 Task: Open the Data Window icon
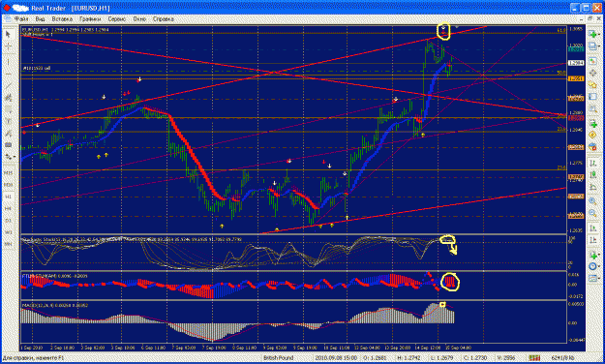pyautogui.click(x=592, y=73)
